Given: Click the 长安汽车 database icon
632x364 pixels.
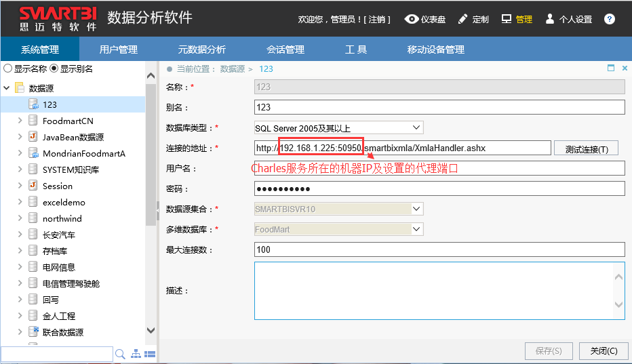Looking at the screenshot, I should [x=33, y=234].
